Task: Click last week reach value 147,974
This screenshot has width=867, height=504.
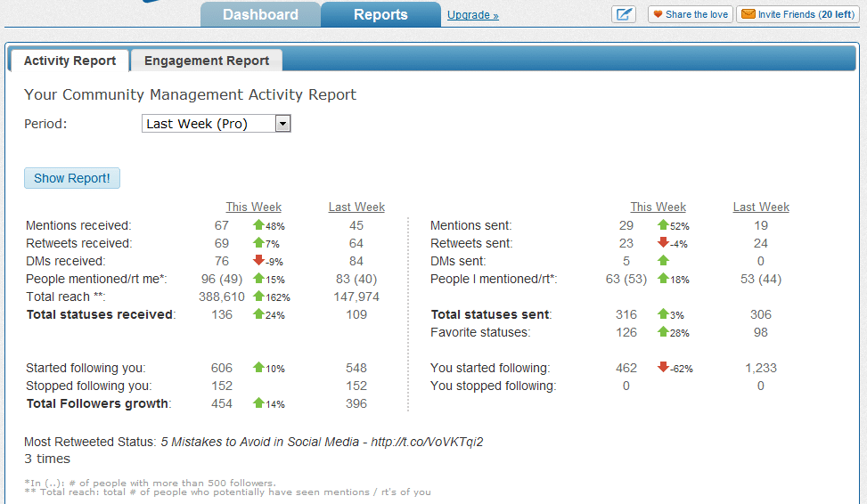Action: 356,297
